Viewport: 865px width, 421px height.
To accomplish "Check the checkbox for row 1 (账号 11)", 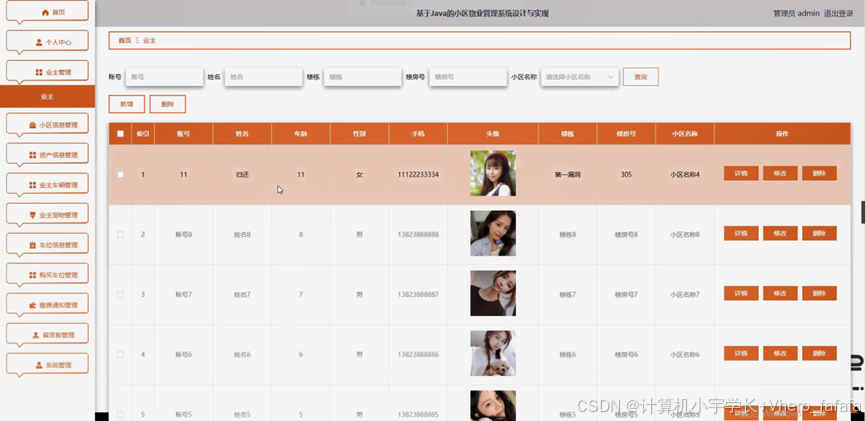I will point(120,174).
